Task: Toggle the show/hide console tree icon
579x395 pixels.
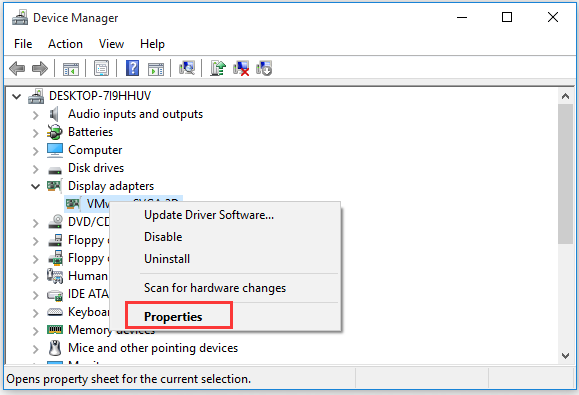Action: 71,69
